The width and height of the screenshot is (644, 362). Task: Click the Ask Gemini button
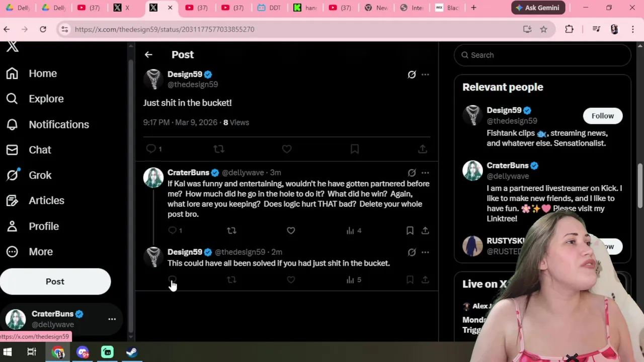point(538,8)
